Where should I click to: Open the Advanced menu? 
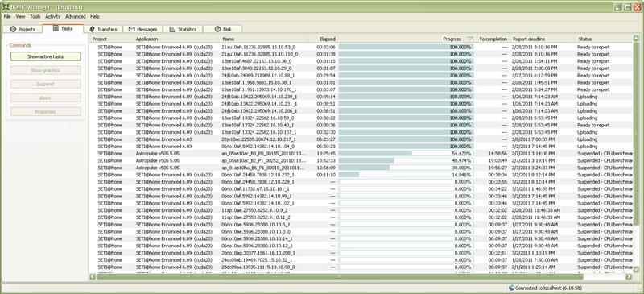click(76, 16)
